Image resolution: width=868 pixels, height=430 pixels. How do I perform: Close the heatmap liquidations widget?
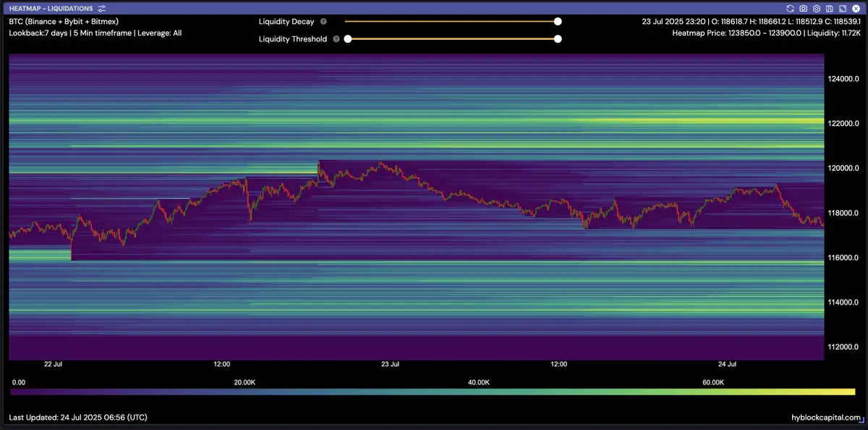[x=855, y=9]
